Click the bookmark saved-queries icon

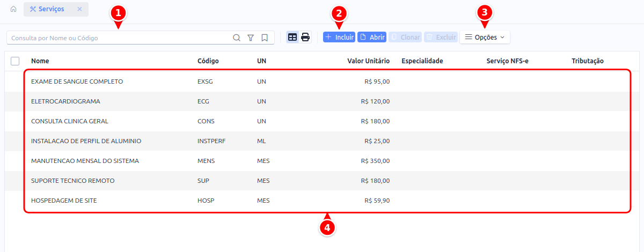(x=265, y=38)
